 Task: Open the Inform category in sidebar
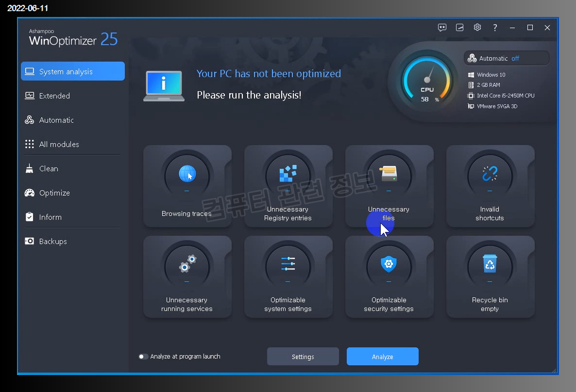click(73, 217)
